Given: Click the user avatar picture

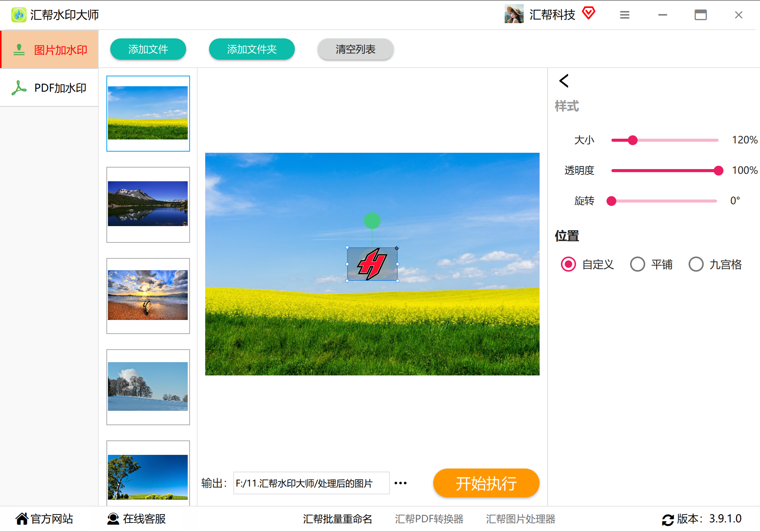Looking at the screenshot, I should coord(514,14).
